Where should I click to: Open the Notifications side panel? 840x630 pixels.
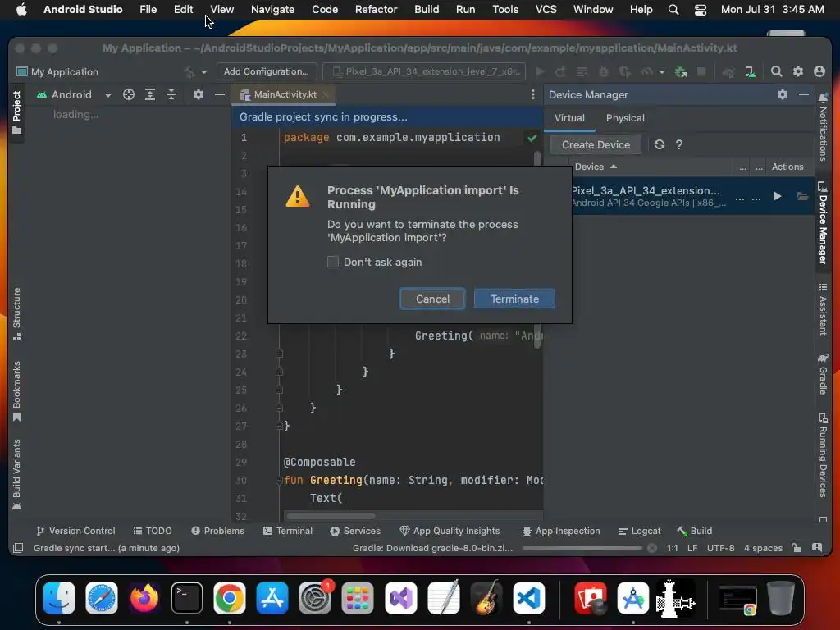pos(823,127)
